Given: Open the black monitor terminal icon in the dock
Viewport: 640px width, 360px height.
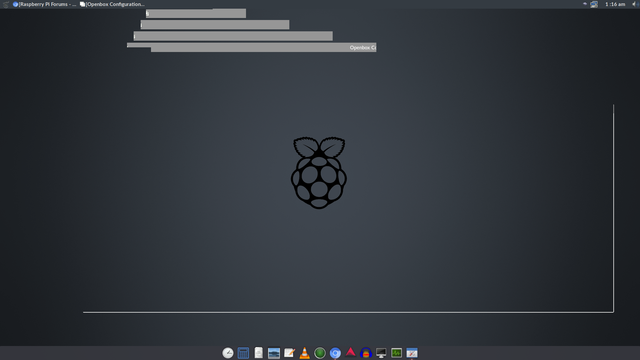Looking at the screenshot, I should pos(381,353).
